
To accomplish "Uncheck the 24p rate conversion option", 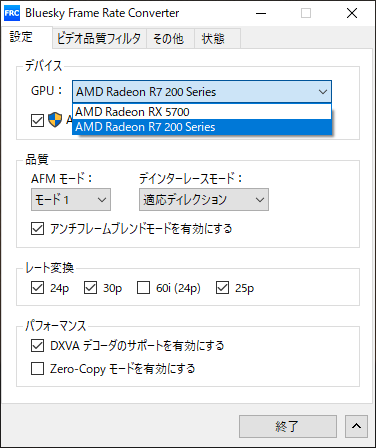I will 37,287.
